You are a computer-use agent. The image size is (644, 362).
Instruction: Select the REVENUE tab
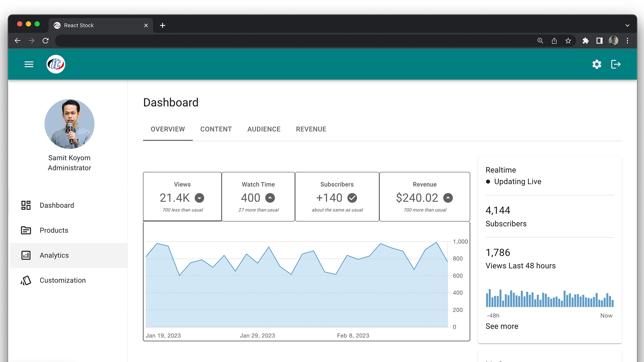tap(311, 129)
